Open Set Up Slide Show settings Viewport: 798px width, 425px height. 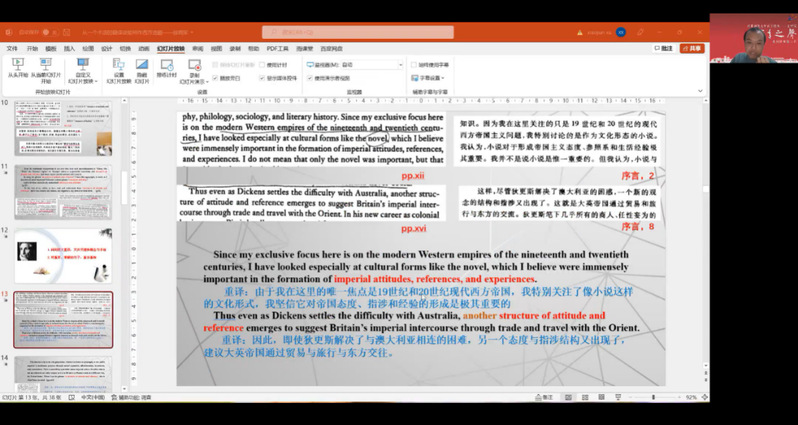[x=119, y=71]
